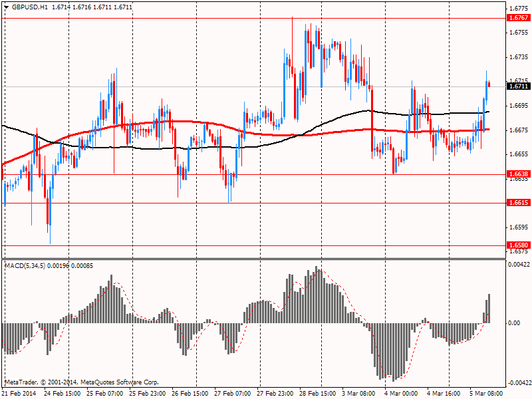Click the 27 Feb 23:00 time label
Screen dimensions: 532x399
pos(275,394)
